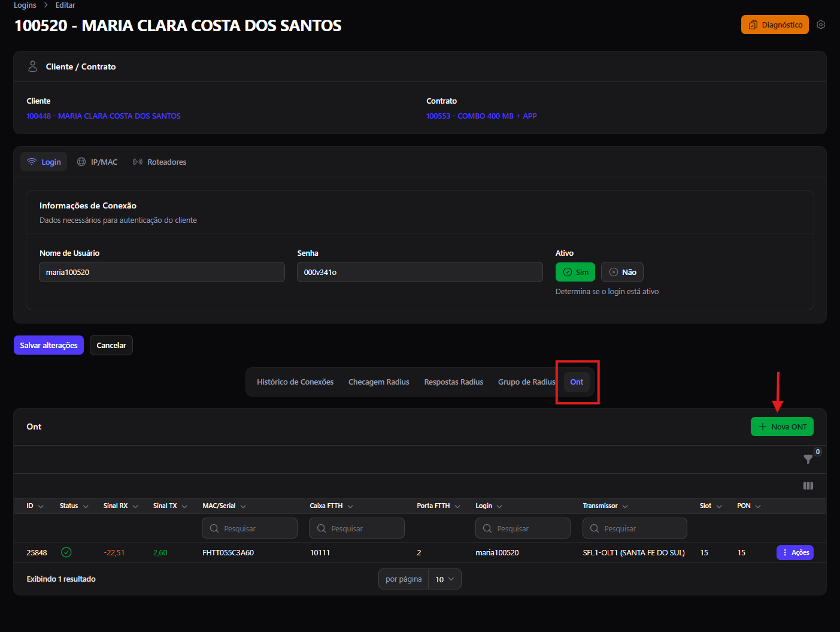Switch to the IP/MAC tab
840x632 pixels.
coord(98,162)
